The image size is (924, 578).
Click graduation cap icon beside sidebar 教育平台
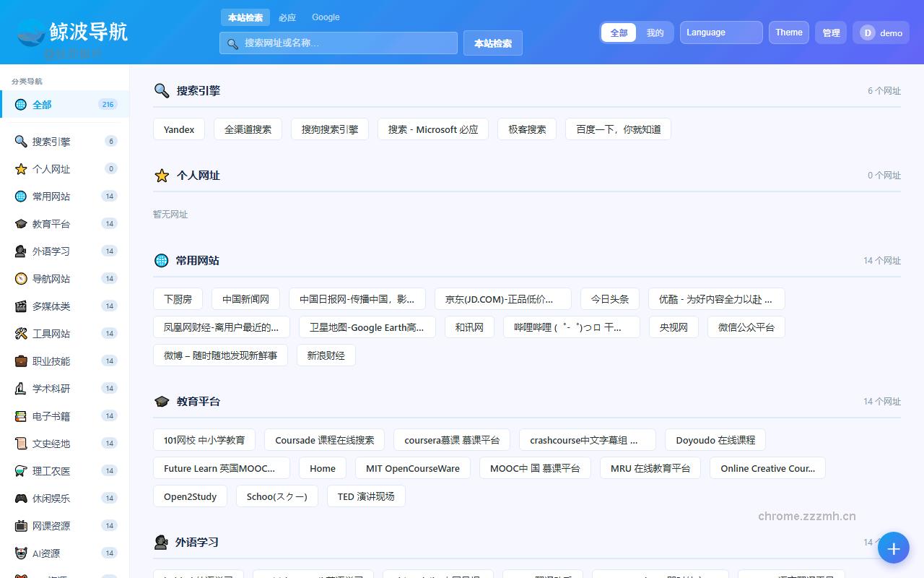21,224
